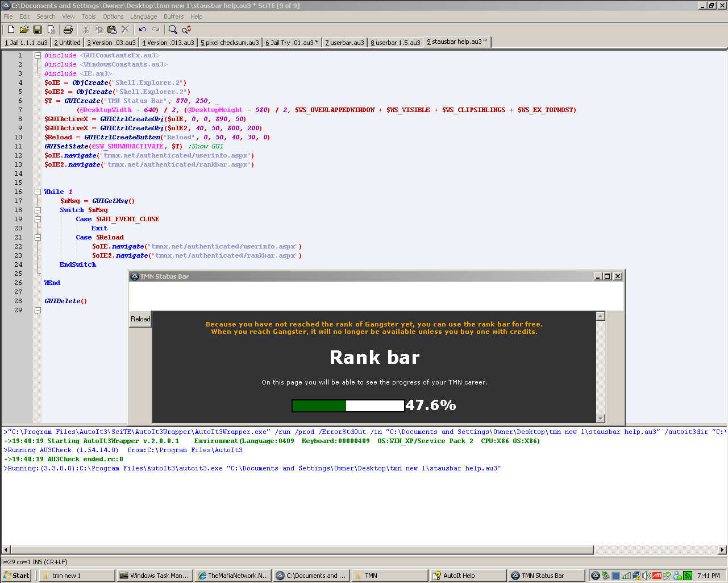The height and width of the screenshot is (583, 728).
Task: Collapse the While 1 fold block
Action: (38, 192)
